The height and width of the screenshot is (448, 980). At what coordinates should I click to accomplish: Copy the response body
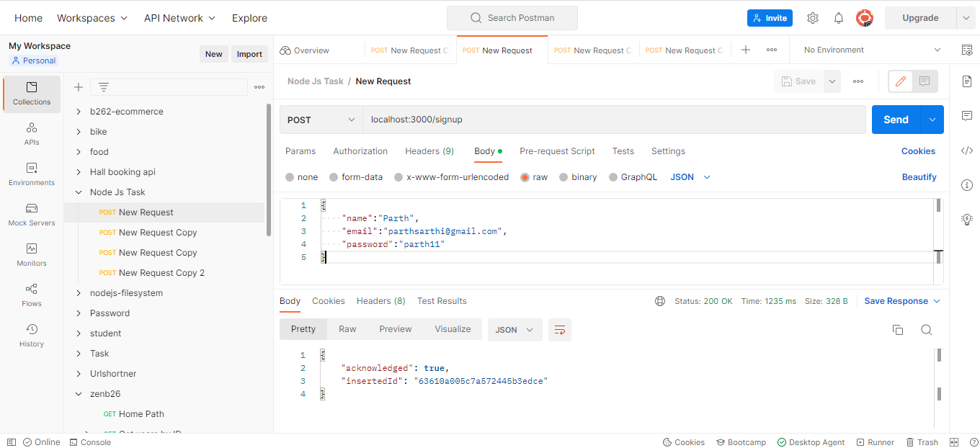coord(898,329)
